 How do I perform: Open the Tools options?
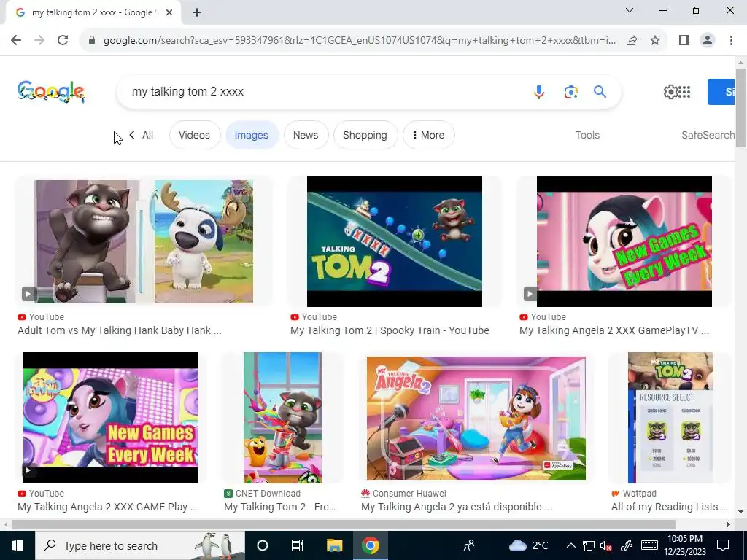click(587, 135)
